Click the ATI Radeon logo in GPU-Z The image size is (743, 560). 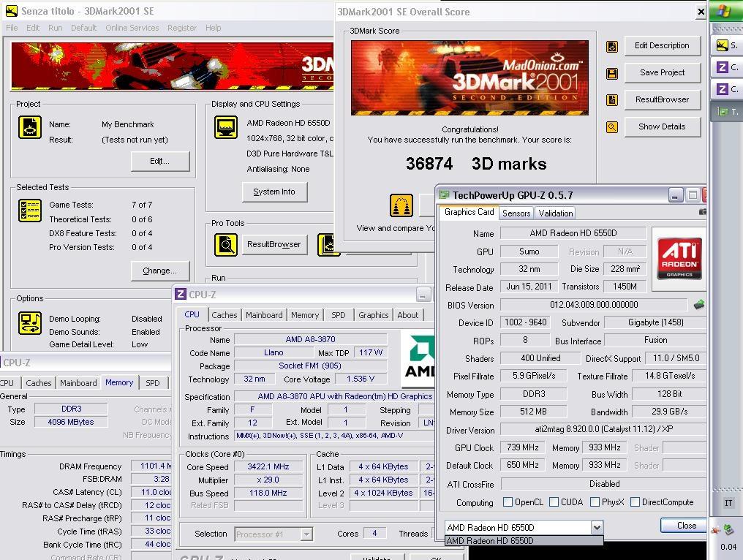[679, 259]
